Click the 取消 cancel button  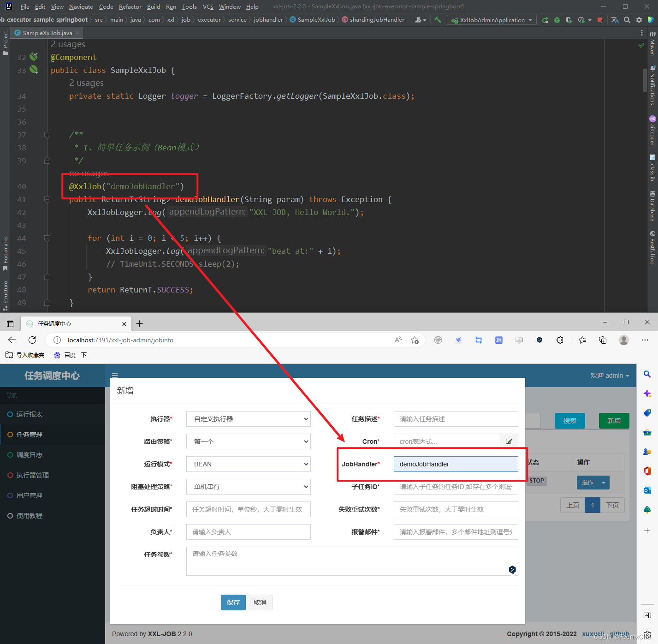[x=260, y=602]
